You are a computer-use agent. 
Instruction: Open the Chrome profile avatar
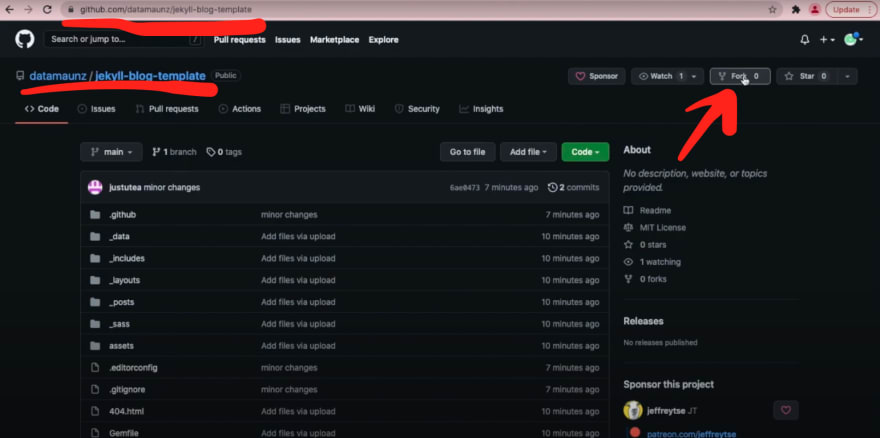point(814,10)
